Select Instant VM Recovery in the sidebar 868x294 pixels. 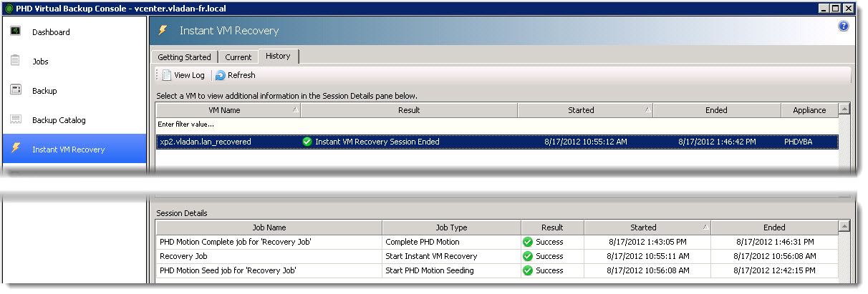[x=74, y=150]
